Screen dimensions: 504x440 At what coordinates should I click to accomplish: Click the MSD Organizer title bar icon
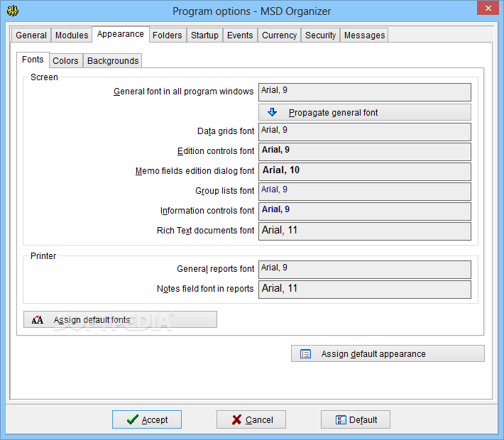click(13, 11)
